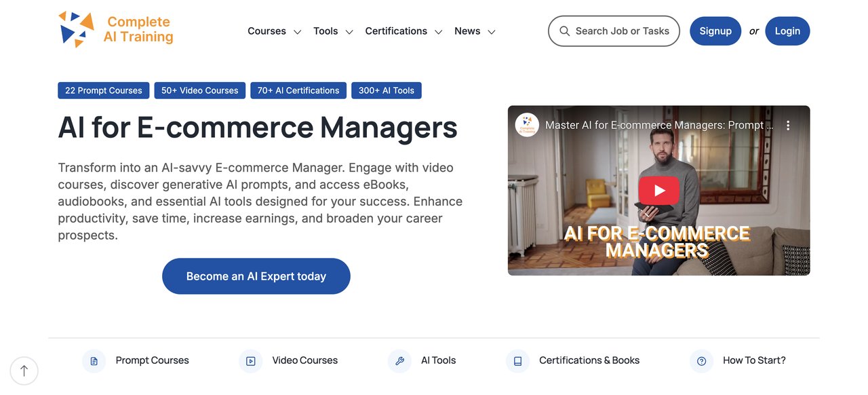Open the video's three-dot options menu
This screenshot has width=868, height=395.
tap(788, 126)
